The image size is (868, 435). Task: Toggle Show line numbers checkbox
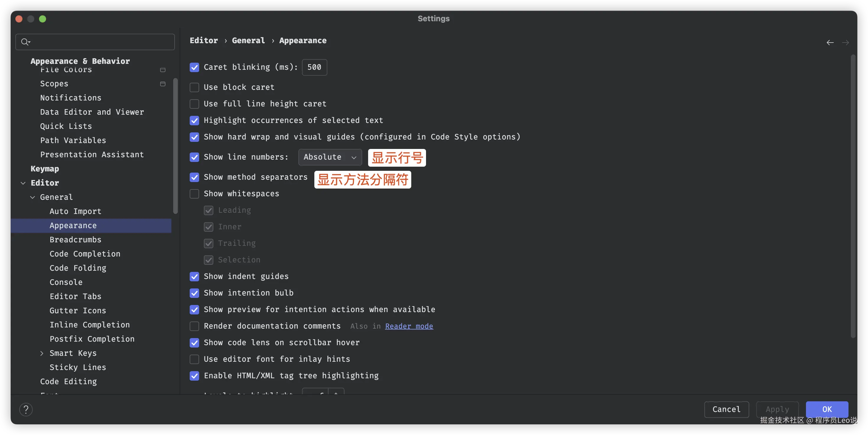pos(194,157)
